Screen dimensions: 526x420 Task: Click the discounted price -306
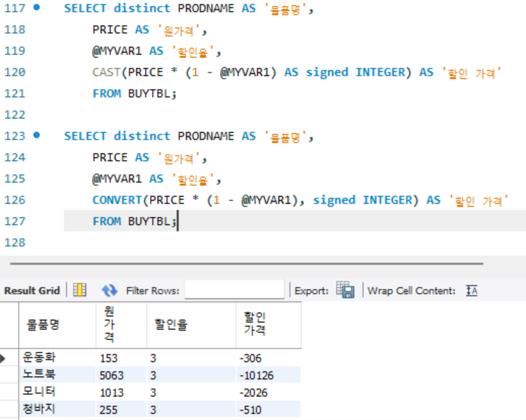pyautogui.click(x=268, y=358)
